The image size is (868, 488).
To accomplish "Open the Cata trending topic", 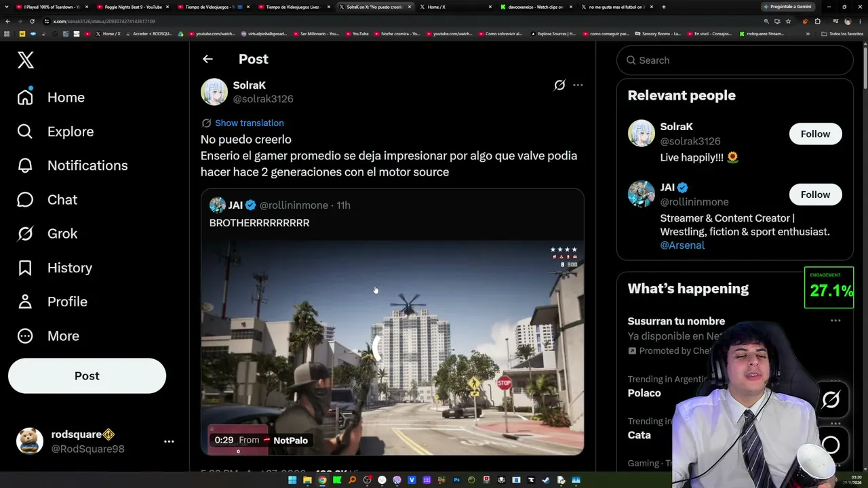I will click(639, 435).
